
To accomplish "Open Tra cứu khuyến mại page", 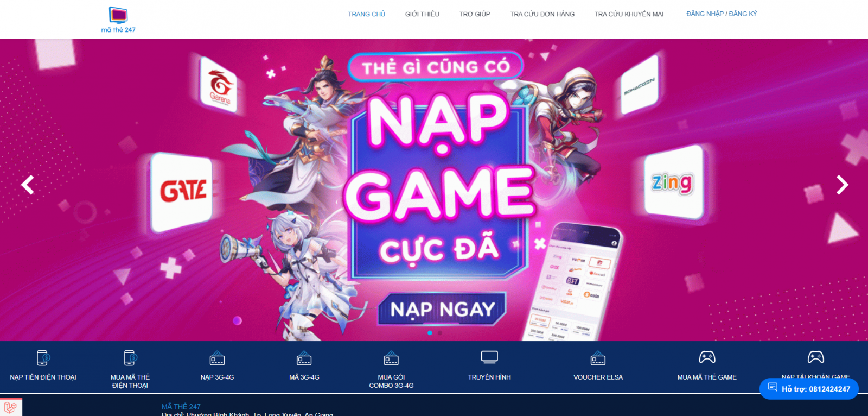I will pyautogui.click(x=629, y=14).
